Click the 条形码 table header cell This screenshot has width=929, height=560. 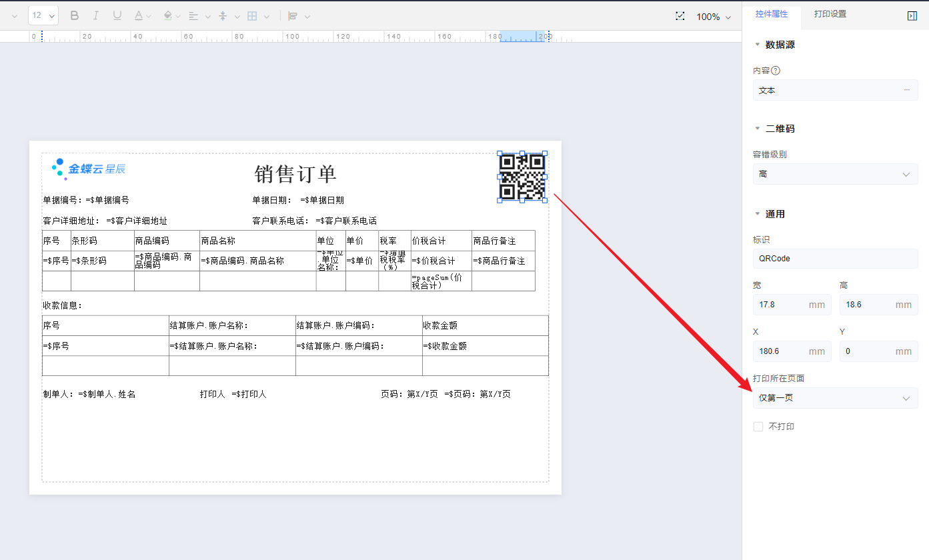click(103, 241)
